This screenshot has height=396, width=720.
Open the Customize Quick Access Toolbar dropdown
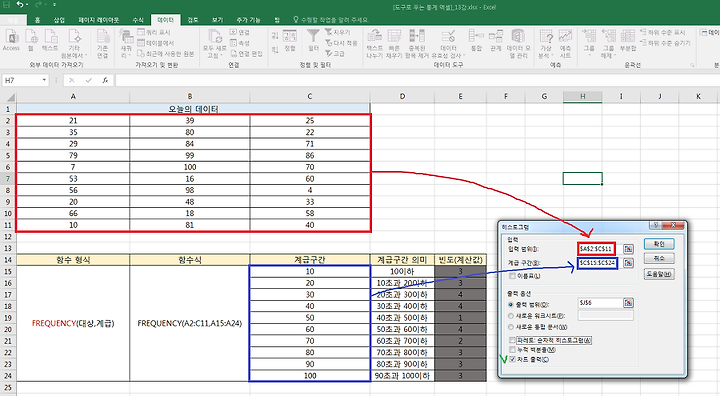tap(54, 5)
